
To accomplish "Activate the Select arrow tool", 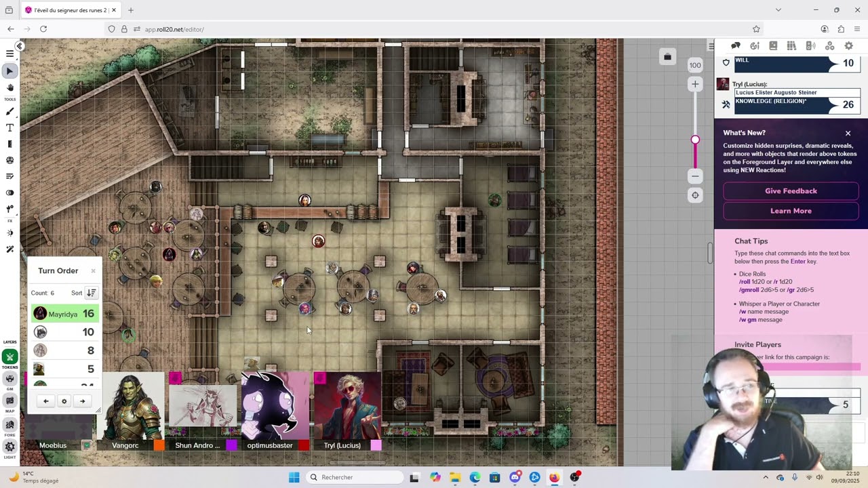I will 9,70.
